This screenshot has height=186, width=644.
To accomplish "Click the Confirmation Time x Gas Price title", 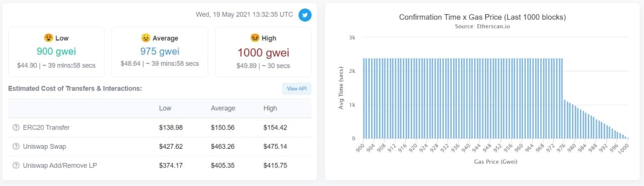I will pos(482,17).
